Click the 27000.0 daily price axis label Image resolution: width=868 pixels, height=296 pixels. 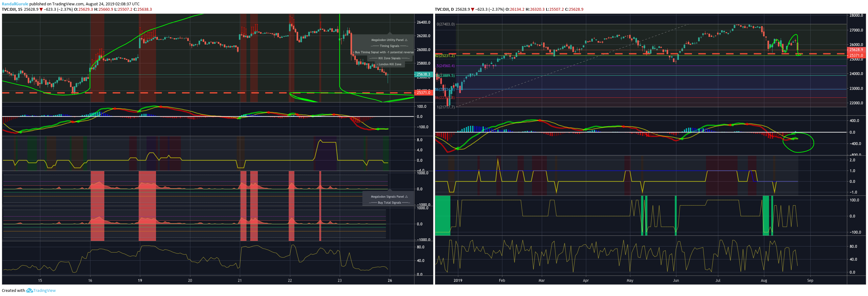click(856, 30)
